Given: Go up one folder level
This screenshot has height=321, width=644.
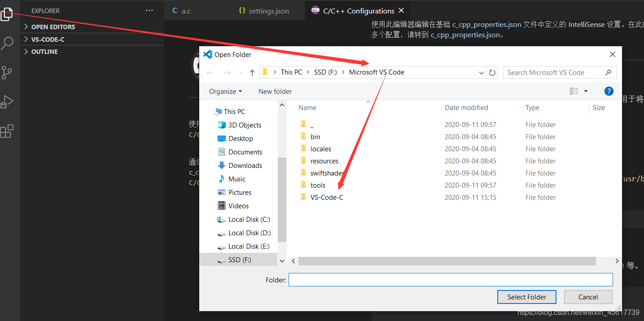Looking at the screenshot, I should 252,72.
